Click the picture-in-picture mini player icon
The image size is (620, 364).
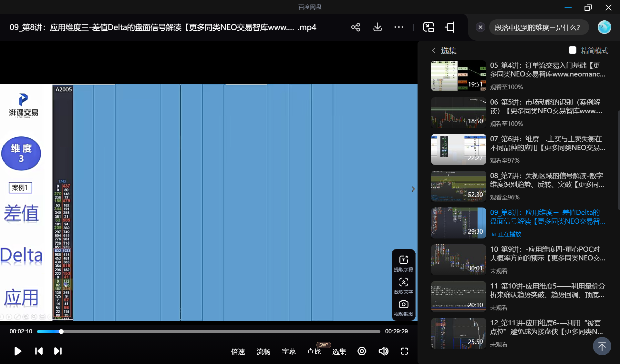coord(429,27)
